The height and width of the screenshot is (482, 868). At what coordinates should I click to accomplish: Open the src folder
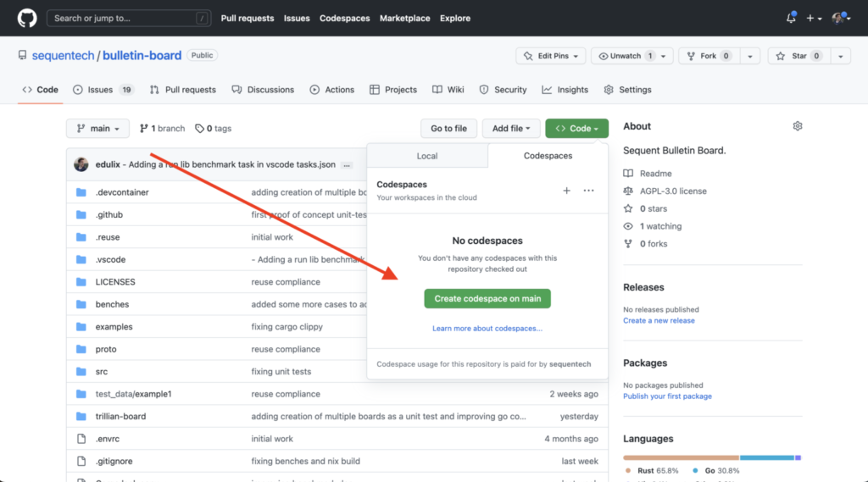pyautogui.click(x=102, y=371)
